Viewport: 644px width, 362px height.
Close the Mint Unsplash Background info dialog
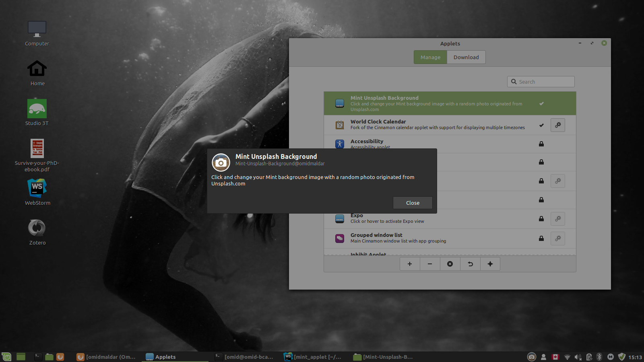[x=413, y=203]
